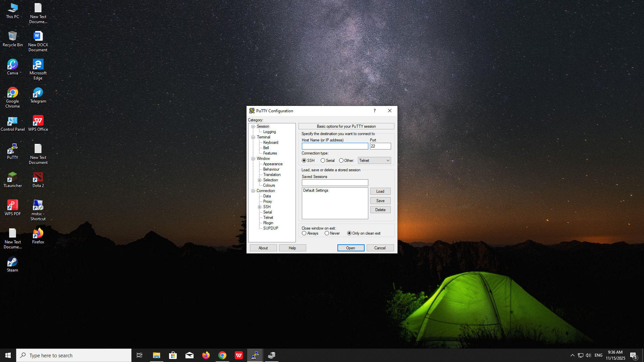Open Control Panel from the desktop
644x362 pixels.
12,121
